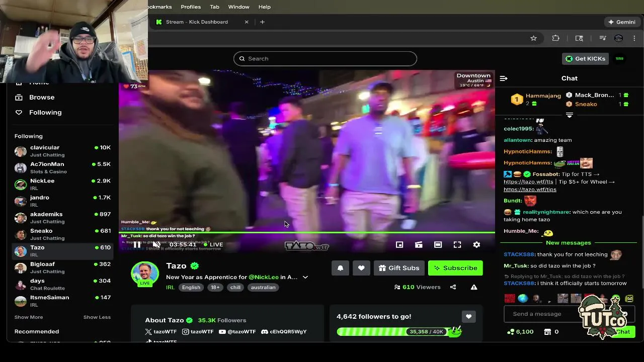
Task: Open Chrome profile avatar
Action: (x=619, y=38)
